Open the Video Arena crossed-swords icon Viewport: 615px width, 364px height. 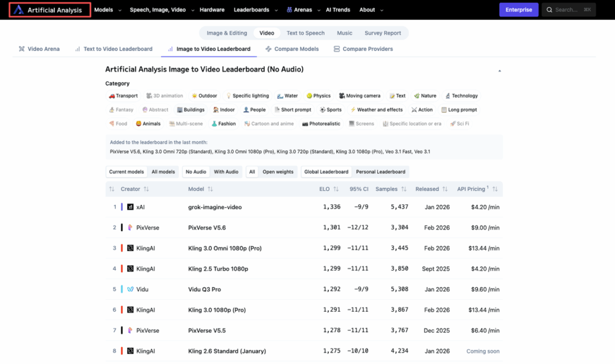pyautogui.click(x=22, y=49)
